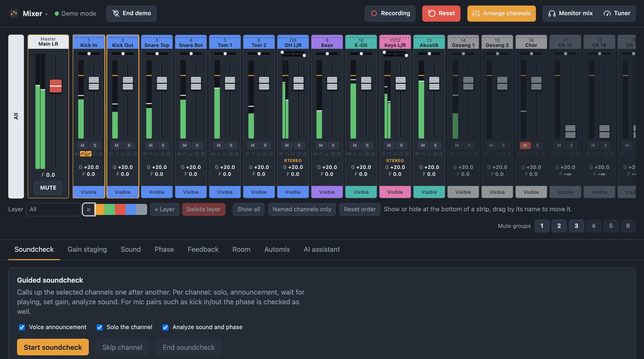
Task: Add a new layer with + Layer
Action: (x=164, y=209)
